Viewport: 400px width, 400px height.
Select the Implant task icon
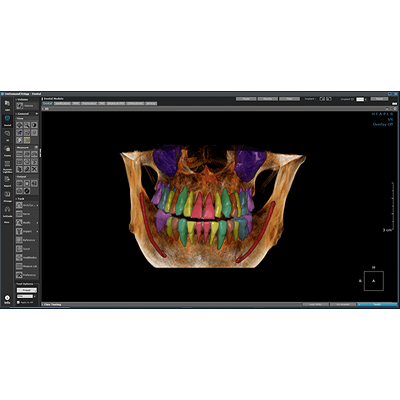(19, 231)
